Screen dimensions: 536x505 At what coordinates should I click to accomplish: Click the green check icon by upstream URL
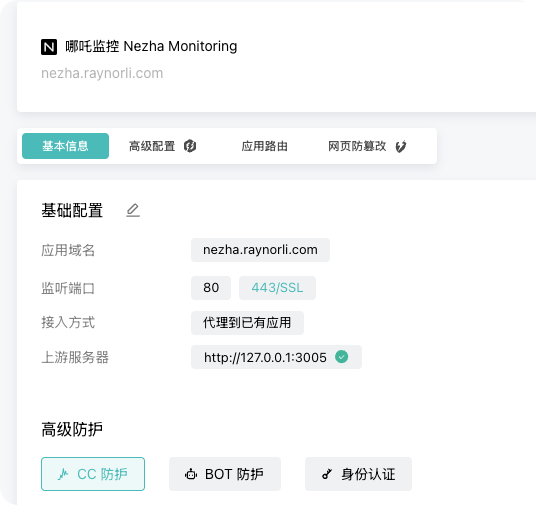coord(341,357)
